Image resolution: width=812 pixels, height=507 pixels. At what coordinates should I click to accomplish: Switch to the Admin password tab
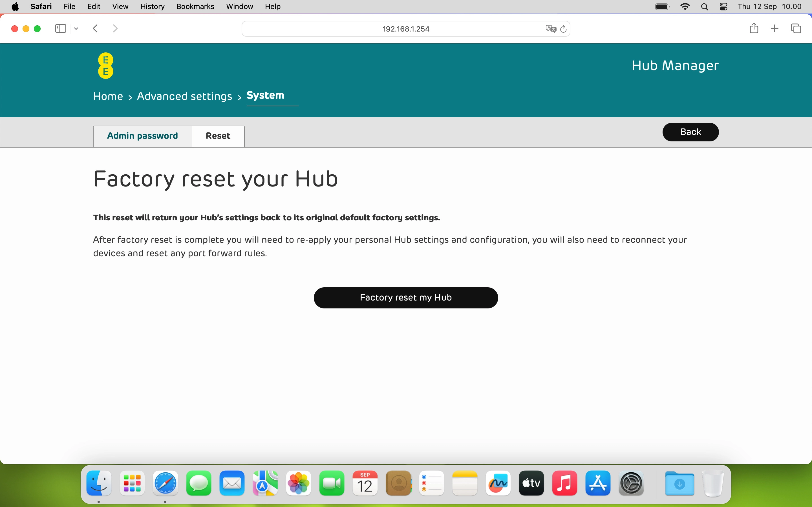[142, 136]
